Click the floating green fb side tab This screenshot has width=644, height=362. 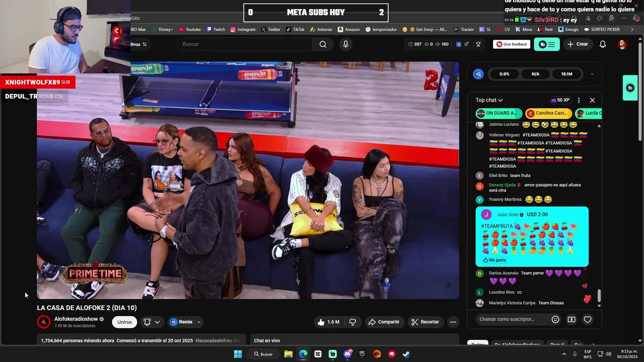click(x=630, y=88)
